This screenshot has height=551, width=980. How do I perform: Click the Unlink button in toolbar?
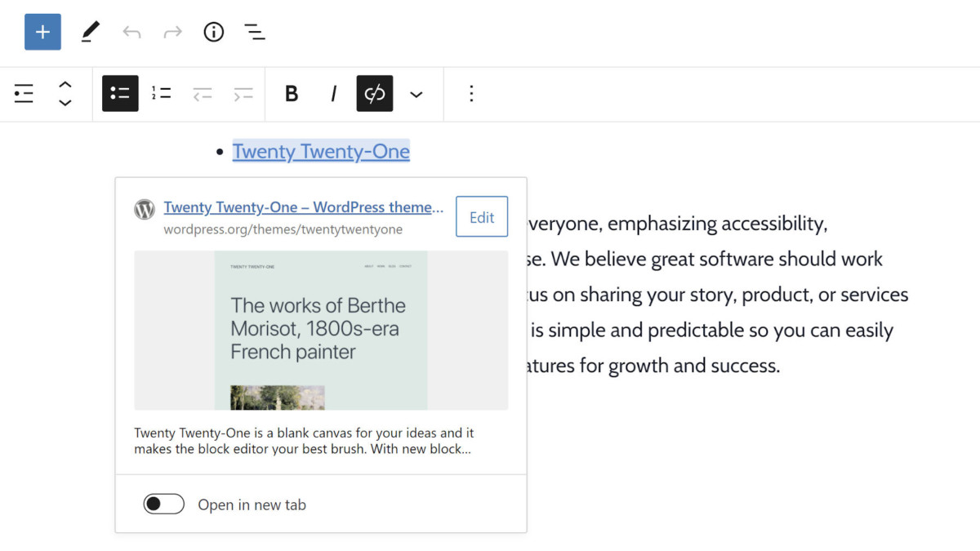tap(375, 94)
